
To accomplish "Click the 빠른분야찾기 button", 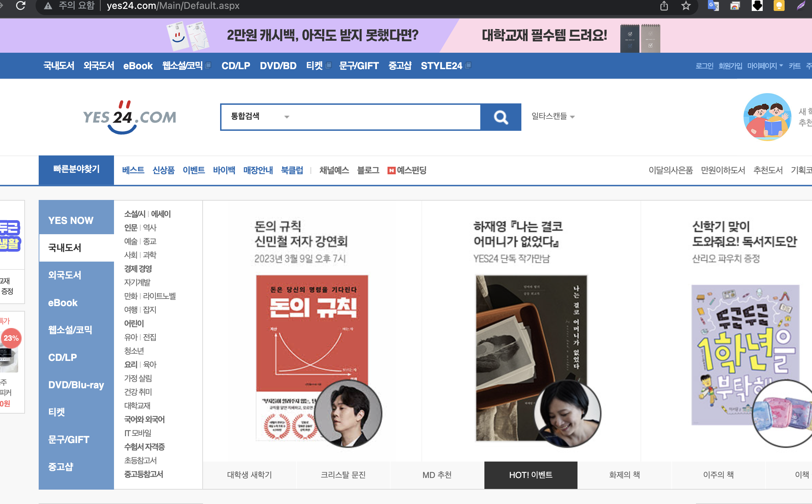I will pos(76,169).
